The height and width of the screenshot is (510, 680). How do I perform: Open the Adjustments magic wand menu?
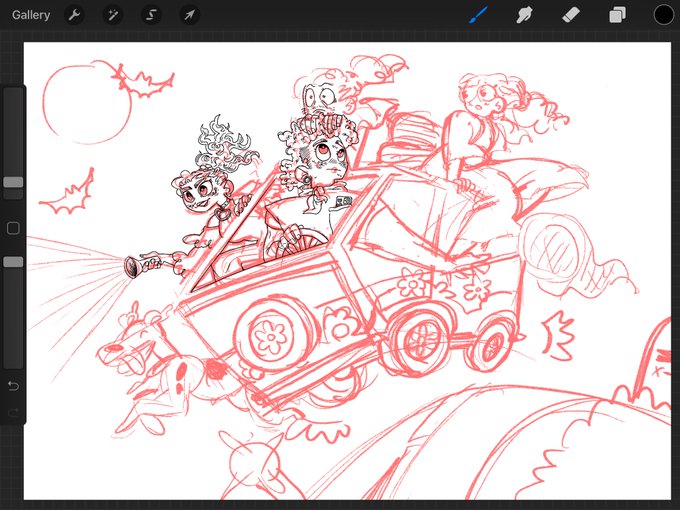pyautogui.click(x=113, y=15)
